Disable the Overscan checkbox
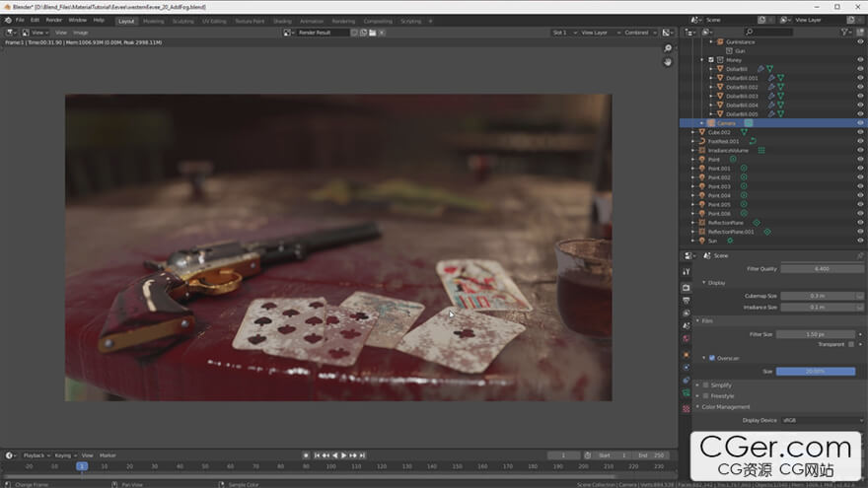The width and height of the screenshot is (868, 488). [712, 358]
